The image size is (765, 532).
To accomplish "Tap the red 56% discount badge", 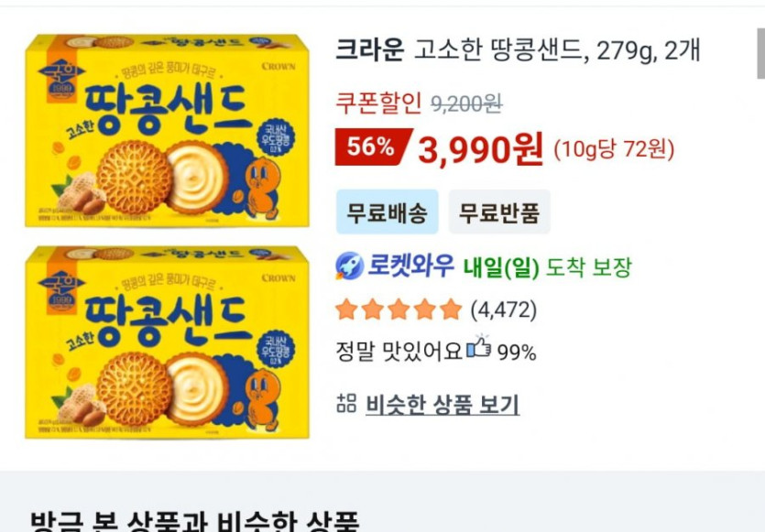I will [x=370, y=147].
